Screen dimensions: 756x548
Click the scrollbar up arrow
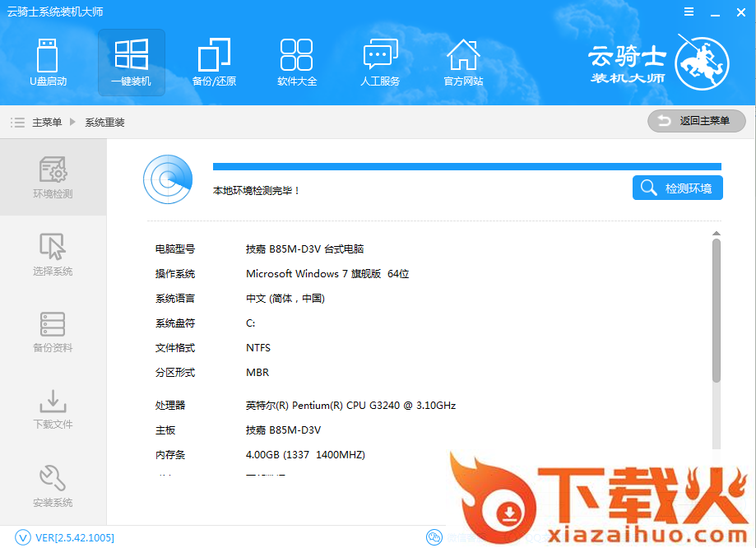click(x=717, y=234)
